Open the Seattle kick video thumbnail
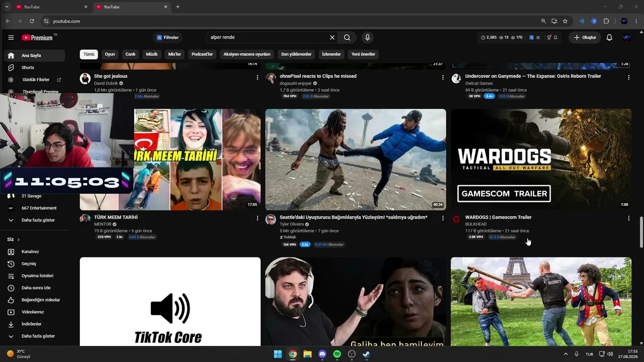 tap(356, 159)
